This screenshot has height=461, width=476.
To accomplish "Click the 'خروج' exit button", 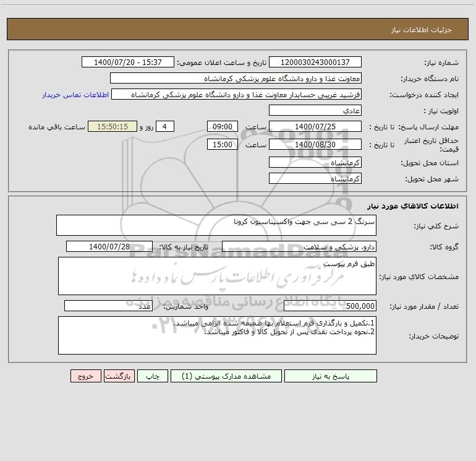I will (85, 376).
